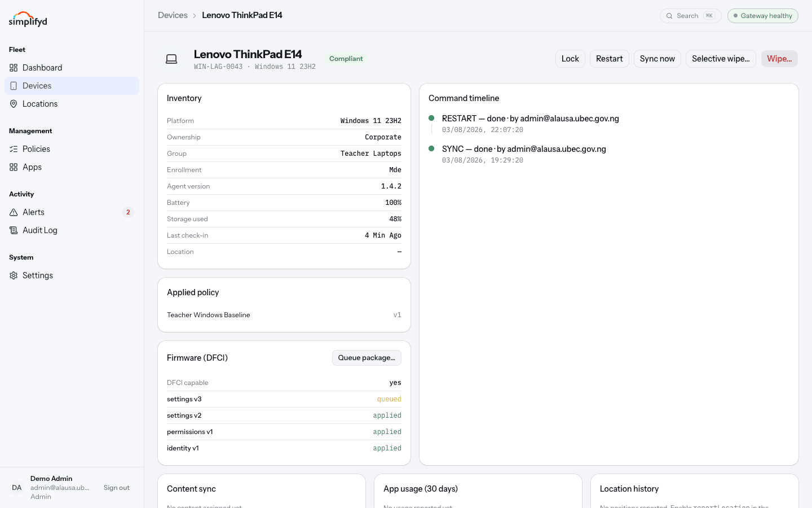Click the Apps grid icon
The image size is (812, 508).
click(x=14, y=167)
